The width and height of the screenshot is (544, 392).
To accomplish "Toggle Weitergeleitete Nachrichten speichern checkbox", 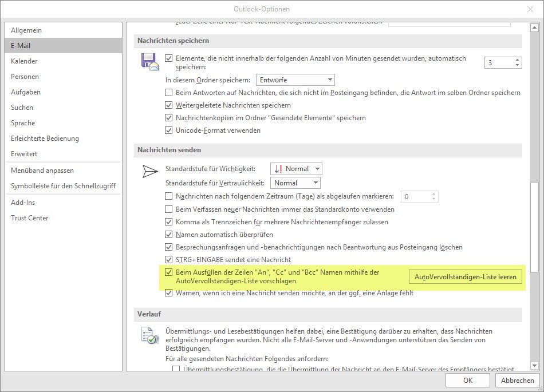I will (168, 105).
